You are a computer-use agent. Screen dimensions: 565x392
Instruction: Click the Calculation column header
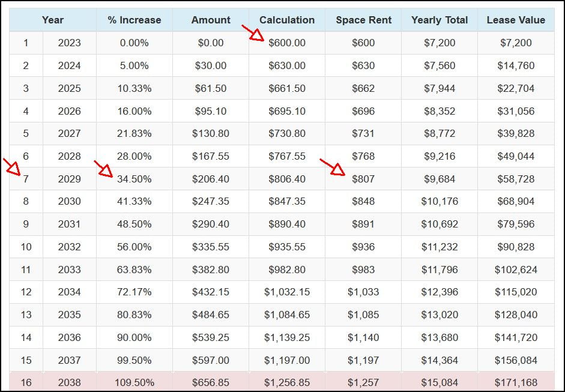pos(287,20)
